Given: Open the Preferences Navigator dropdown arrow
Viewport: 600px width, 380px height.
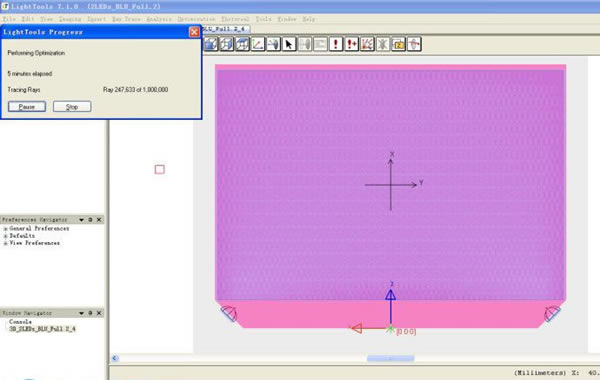Looking at the screenshot, I should pyautogui.click(x=82, y=220).
